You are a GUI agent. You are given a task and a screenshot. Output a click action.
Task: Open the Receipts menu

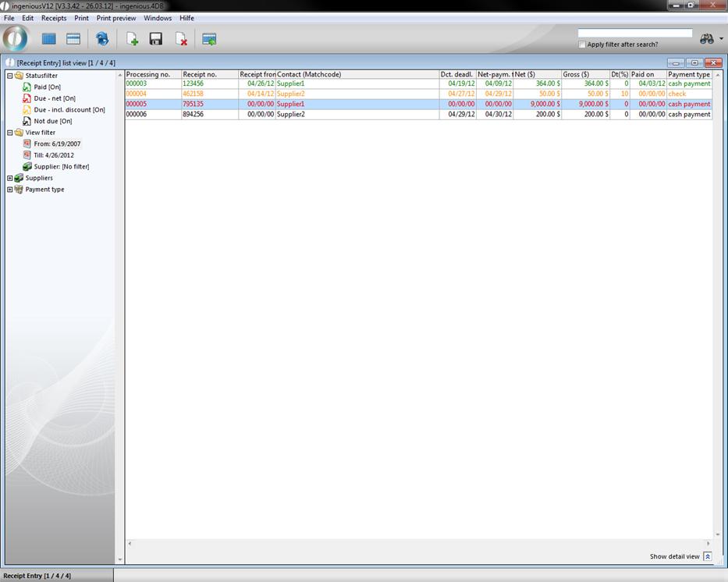(x=54, y=18)
